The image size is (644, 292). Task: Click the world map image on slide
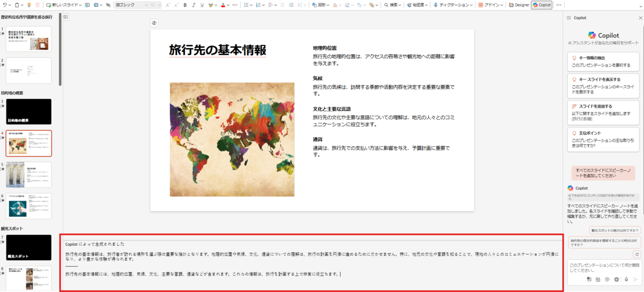coord(232,139)
